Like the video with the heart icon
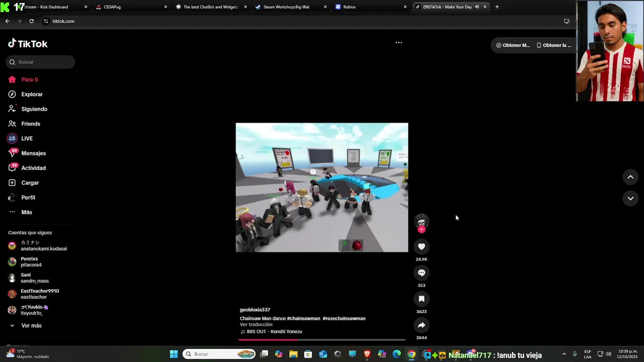This screenshot has width=644, height=362. (422, 246)
